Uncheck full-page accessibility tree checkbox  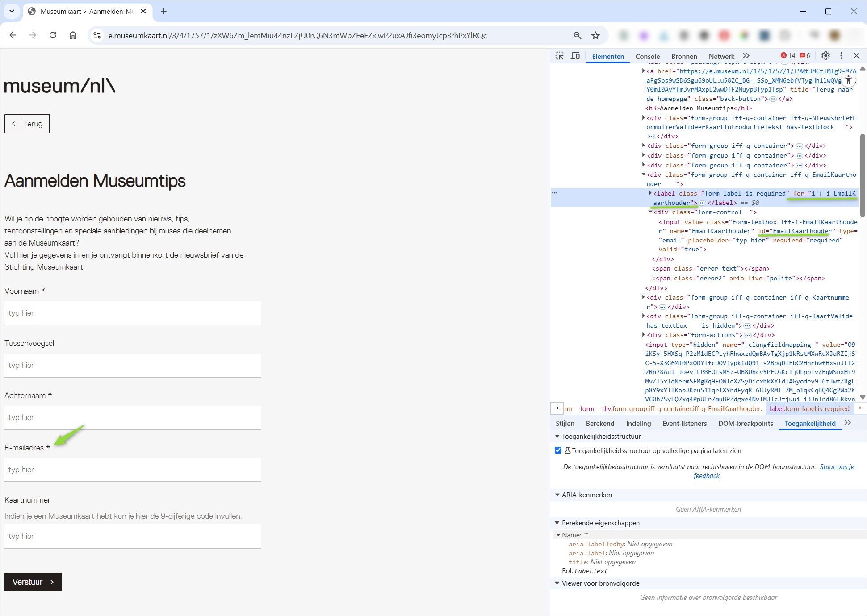coord(558,450)
